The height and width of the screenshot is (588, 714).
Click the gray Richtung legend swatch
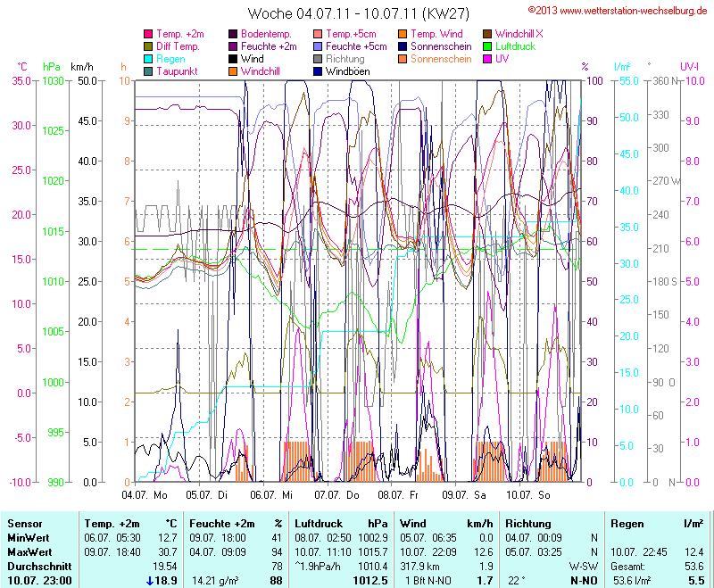(x=318, y=59)
